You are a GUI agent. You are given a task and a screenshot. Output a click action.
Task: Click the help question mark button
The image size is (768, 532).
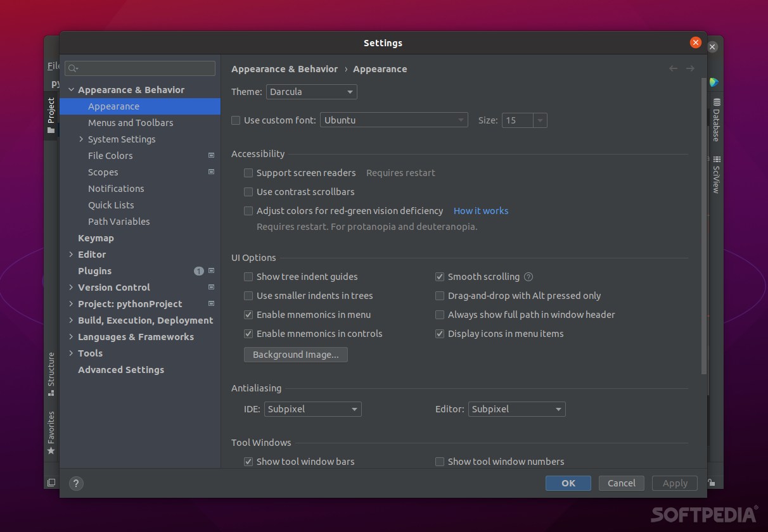[76, 483]
